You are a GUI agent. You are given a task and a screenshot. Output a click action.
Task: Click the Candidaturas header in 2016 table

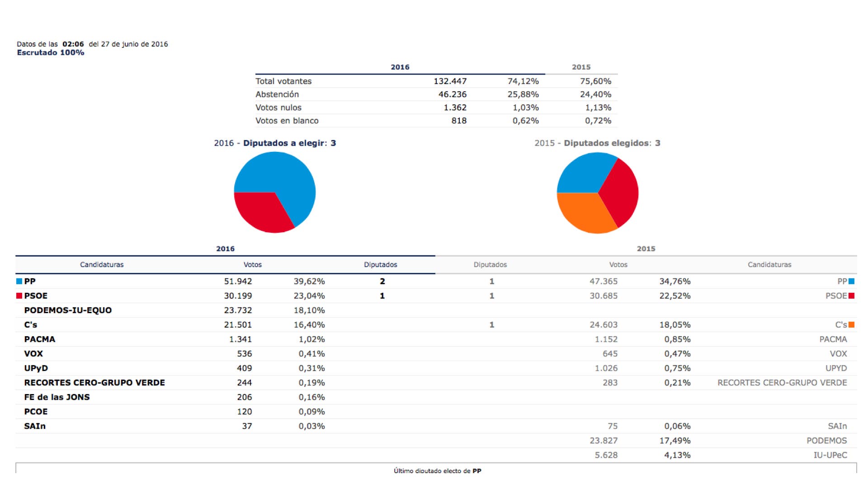(102, 265)
